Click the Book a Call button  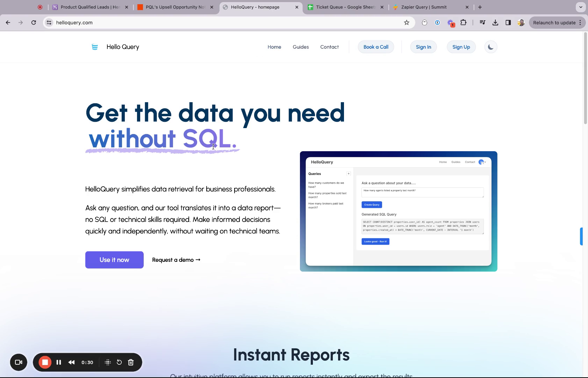[376, 47]
